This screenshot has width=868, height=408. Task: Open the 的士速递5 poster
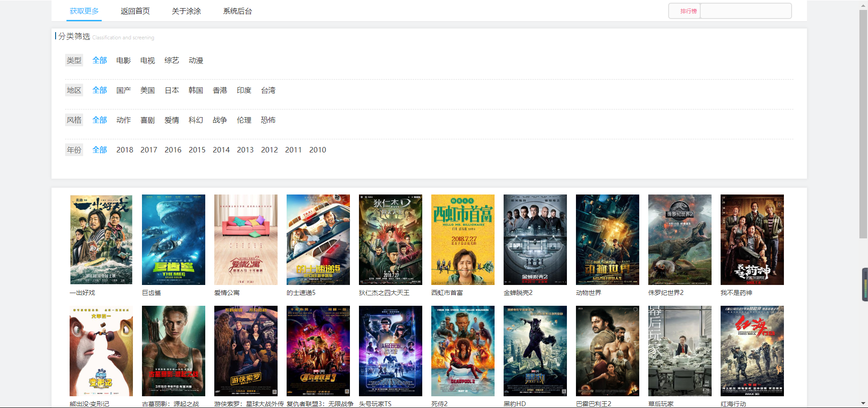point(318,240)
